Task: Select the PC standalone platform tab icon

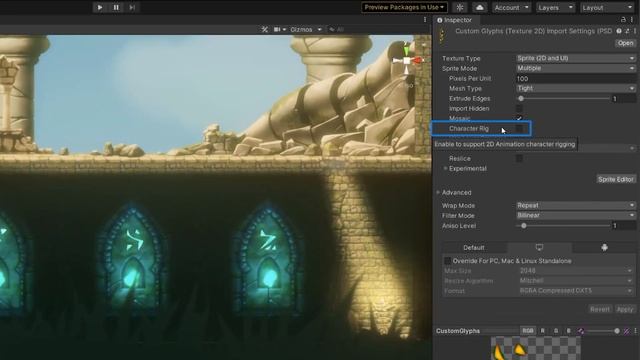Action: pos(539,247)
